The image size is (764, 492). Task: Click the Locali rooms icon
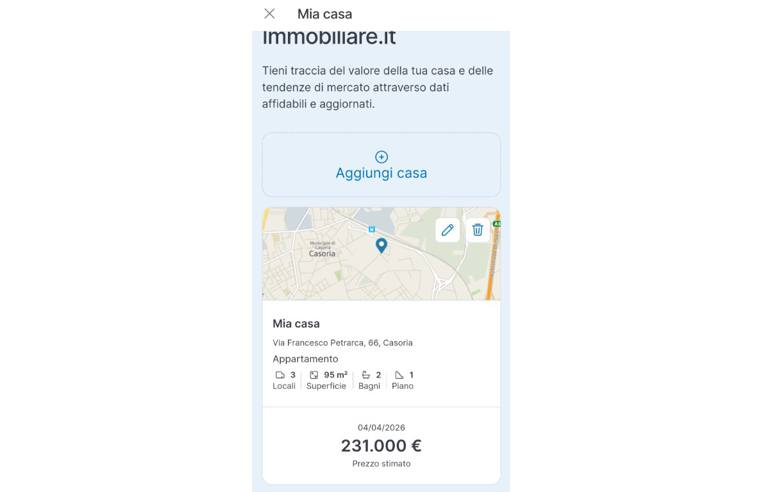click(x=280, y=375)
